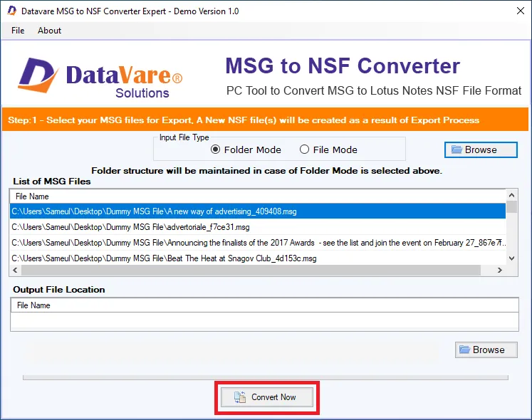Click the File Name column header in MSG list
The height and width of the screenshot is (420, 532).
click(x=258, y=196)
